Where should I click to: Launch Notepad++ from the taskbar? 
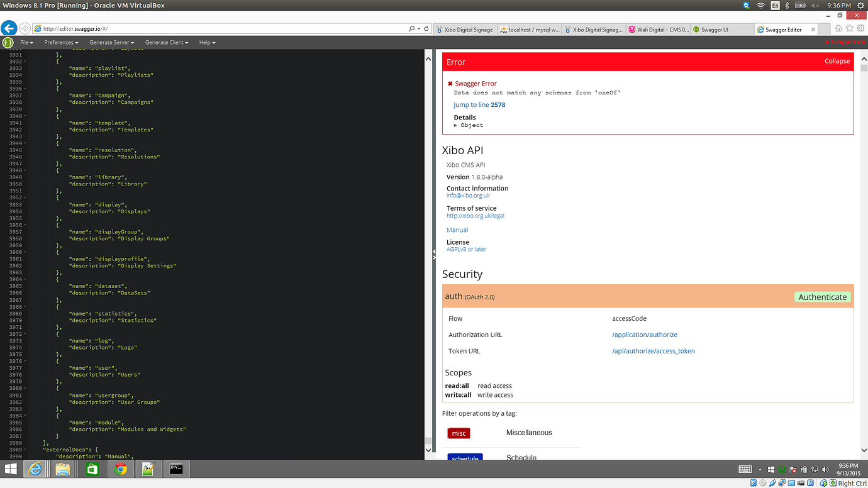point(148,469)
